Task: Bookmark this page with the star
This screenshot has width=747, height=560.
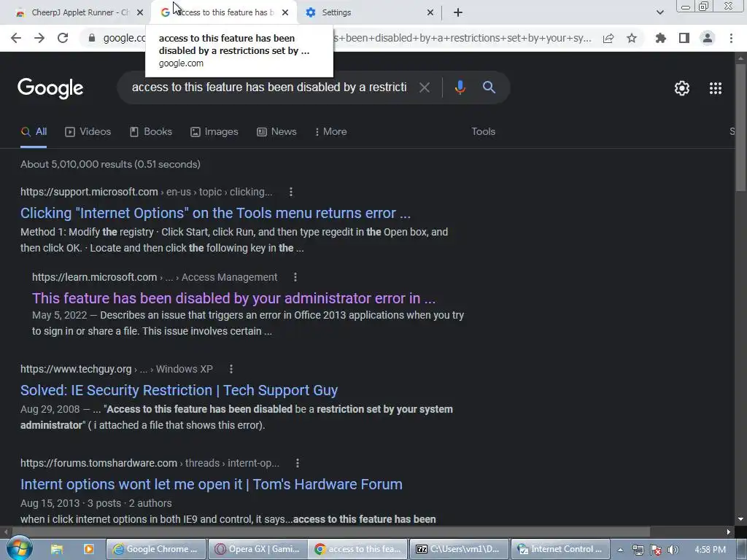Action: point(632,38)
